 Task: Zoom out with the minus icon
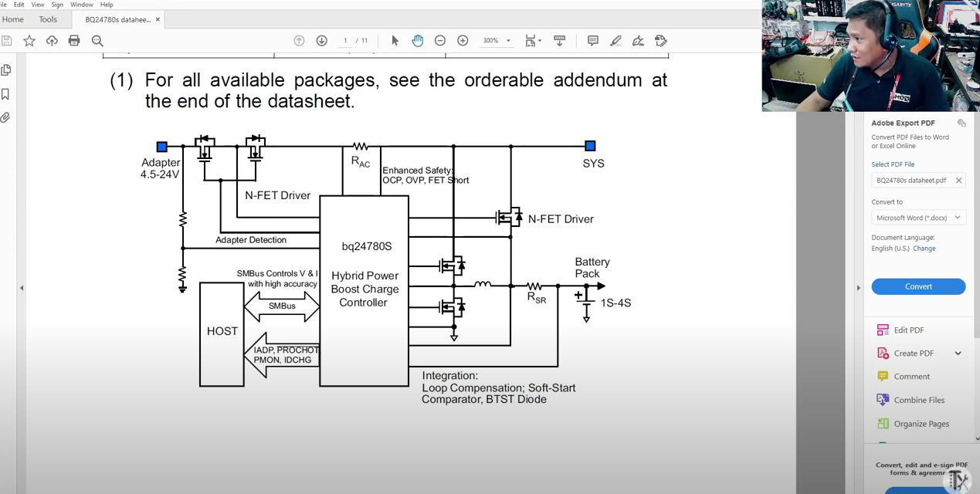pos(440,41)
